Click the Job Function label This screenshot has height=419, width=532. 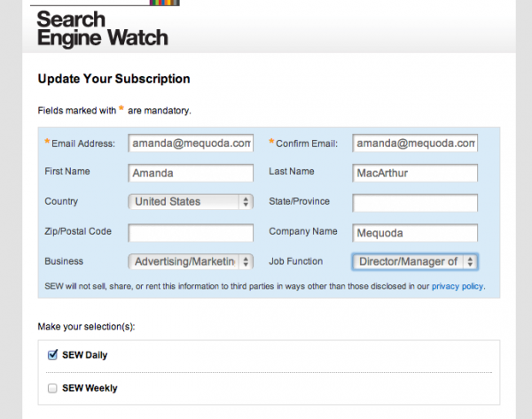click(296, 261)
